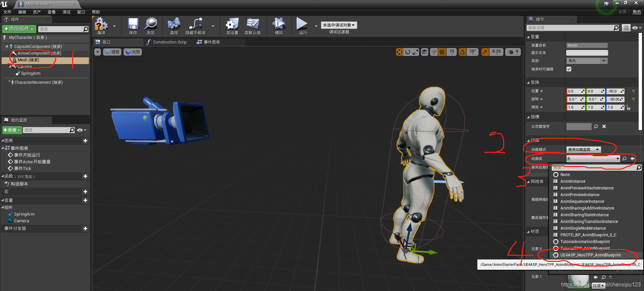Add event dispatcher plus icon in 事件分发器 row

(85, 229)
